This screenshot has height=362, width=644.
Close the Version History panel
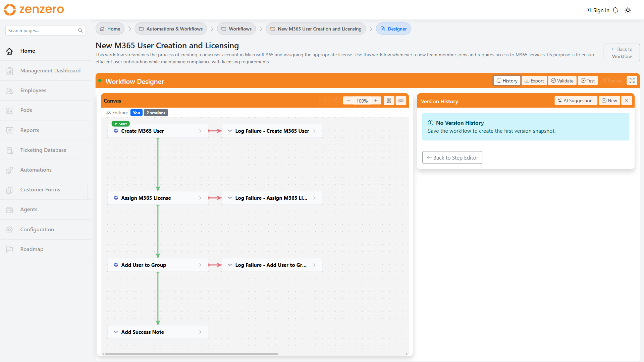pyautogui.click(x=627, y=101)
